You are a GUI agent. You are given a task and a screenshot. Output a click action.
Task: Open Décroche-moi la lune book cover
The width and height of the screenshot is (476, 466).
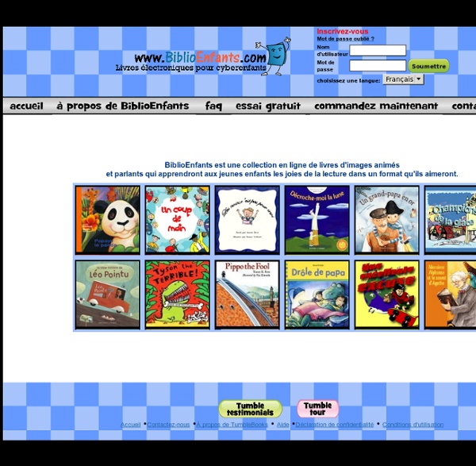317,220
